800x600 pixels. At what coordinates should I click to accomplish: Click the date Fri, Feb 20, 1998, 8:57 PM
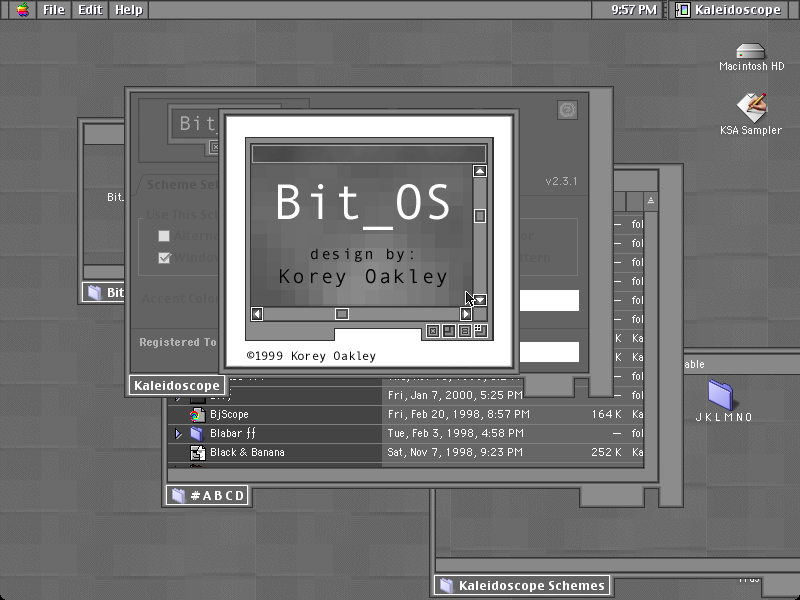click(459, 414)
